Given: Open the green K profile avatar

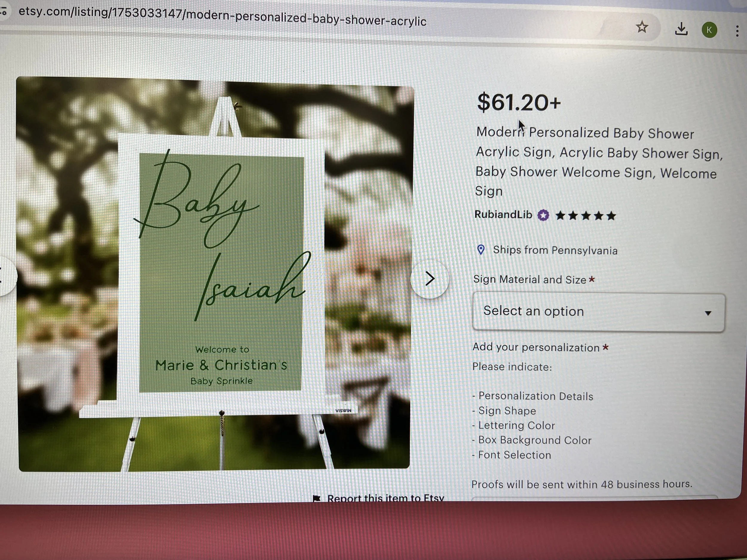Looking at the screenshot, I should click(x=709, y=30).
